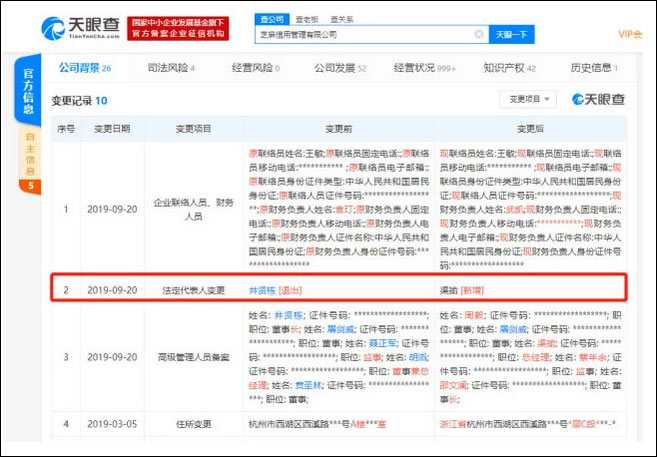Click the 序号 column header
Image resolution: width=657 pixels, height=457 pixels.
coord(66,129)
